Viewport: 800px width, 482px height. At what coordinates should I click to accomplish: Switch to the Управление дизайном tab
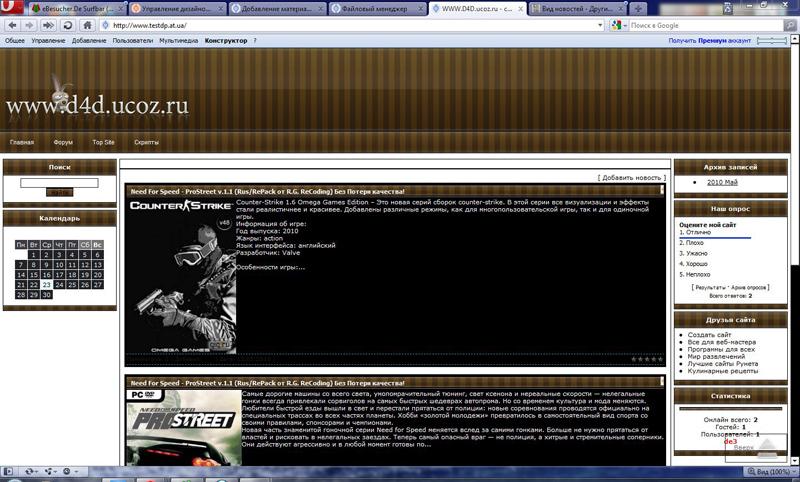(177, 9)
